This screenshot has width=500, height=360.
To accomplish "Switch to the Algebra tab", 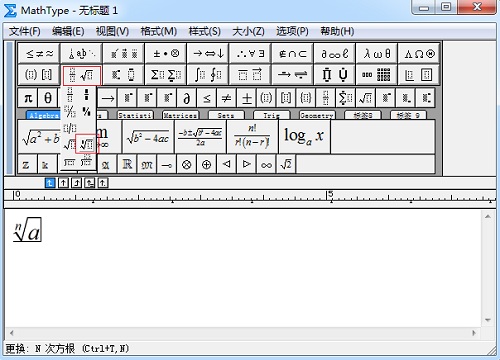I will point(43,115).
